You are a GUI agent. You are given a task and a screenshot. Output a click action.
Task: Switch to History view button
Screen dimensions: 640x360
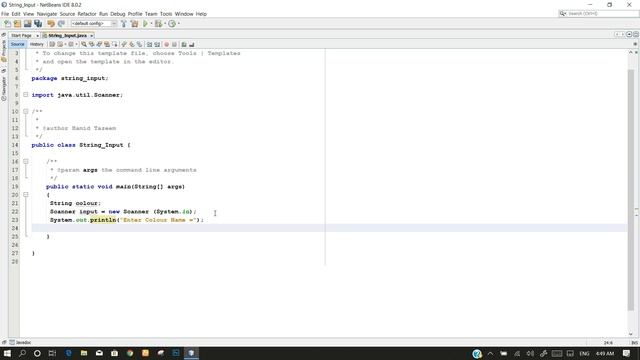point(37,44)
